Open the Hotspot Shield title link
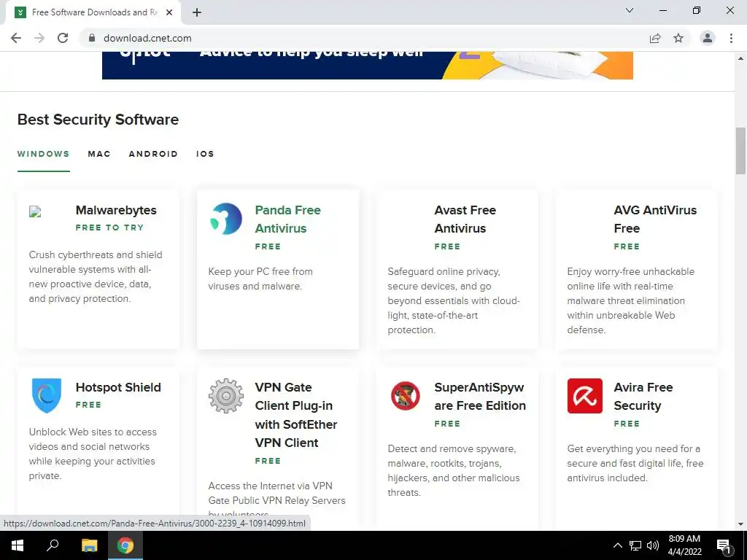The image size is (747, 560). (x=118, y=387)
